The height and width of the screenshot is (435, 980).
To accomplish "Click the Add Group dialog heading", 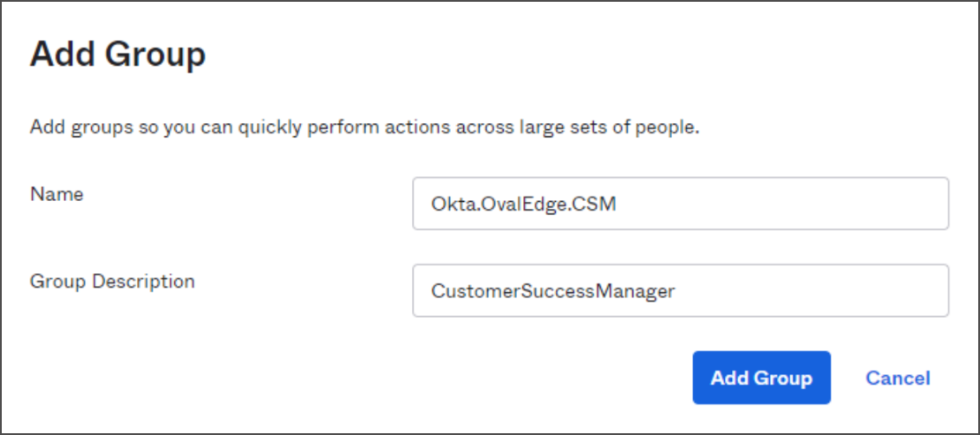I will click(x=118, y=55).
